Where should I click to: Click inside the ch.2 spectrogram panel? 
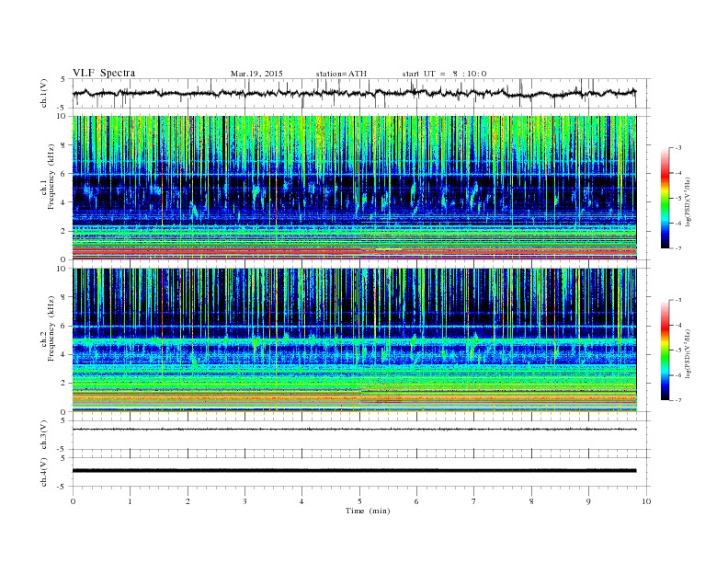coord(354,339)
